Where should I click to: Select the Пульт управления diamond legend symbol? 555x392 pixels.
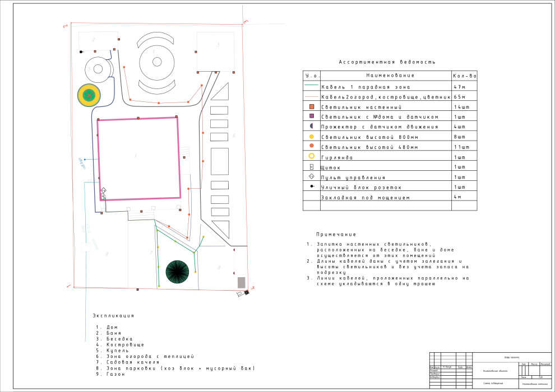click(x=311, y=176)
